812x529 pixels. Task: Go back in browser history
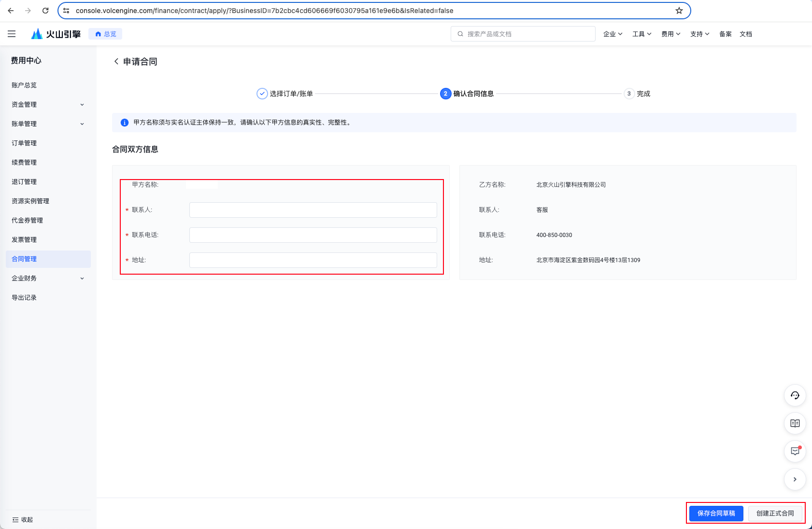tap(11, 11)
